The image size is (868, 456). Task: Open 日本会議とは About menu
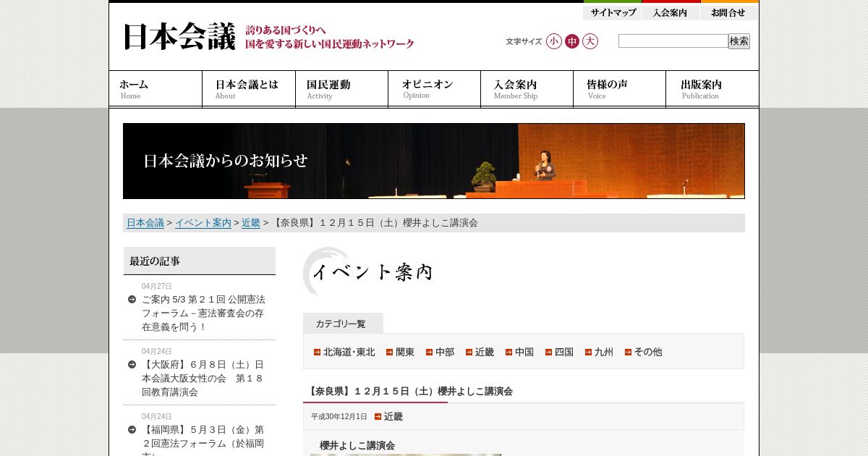click(x=249, y=89)
